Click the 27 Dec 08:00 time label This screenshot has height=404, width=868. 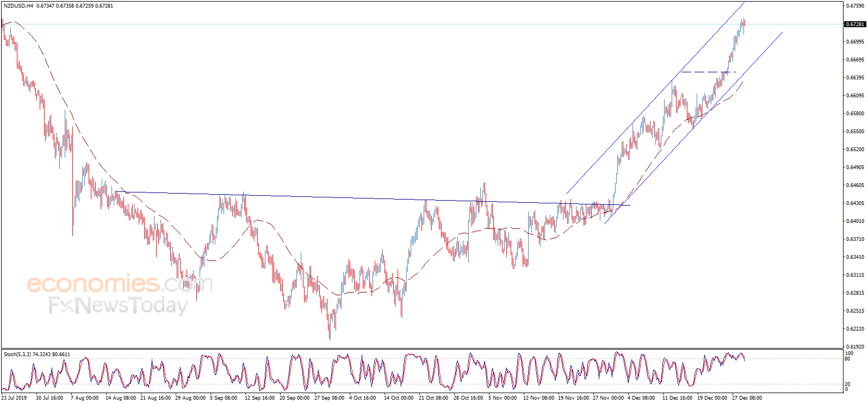point(747,398)
